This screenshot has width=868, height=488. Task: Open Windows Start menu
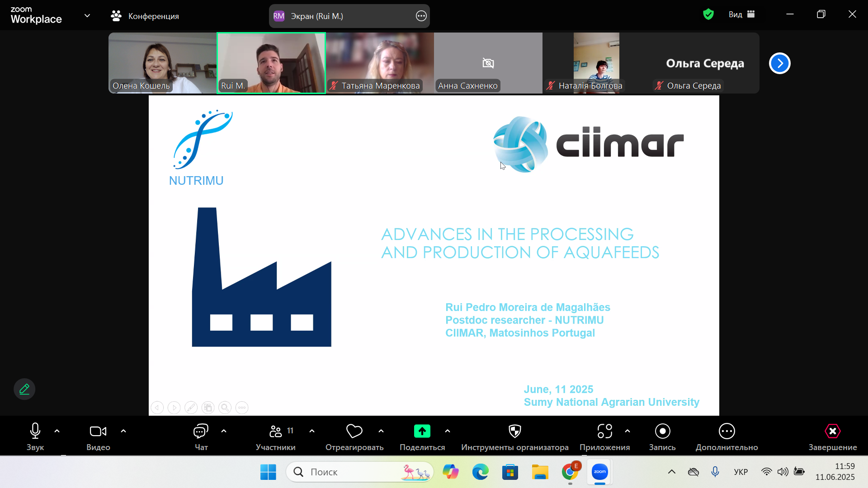(x=268, y=472)
